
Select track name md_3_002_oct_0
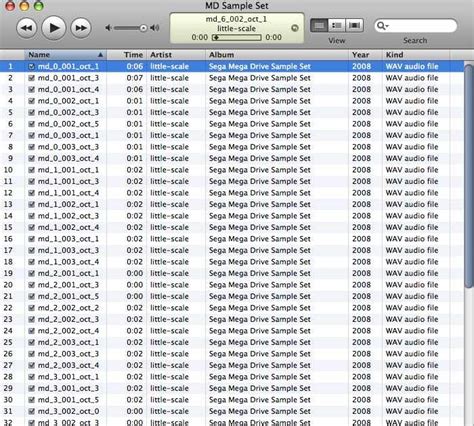tap(68, 412)
